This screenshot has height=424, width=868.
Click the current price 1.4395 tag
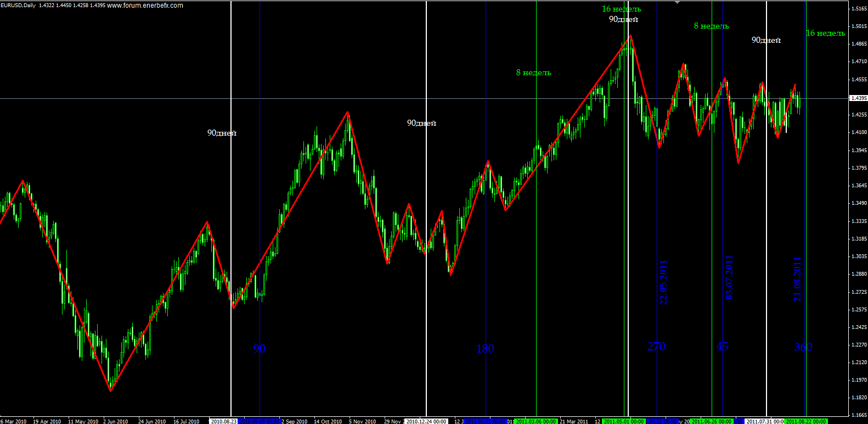coord(858,98)
